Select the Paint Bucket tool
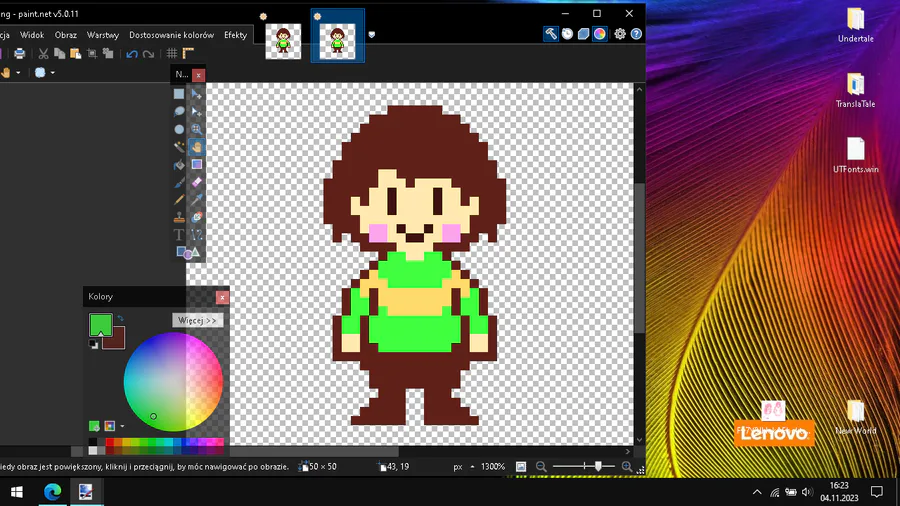The image size is (900, 506). [x=179, y=165]
